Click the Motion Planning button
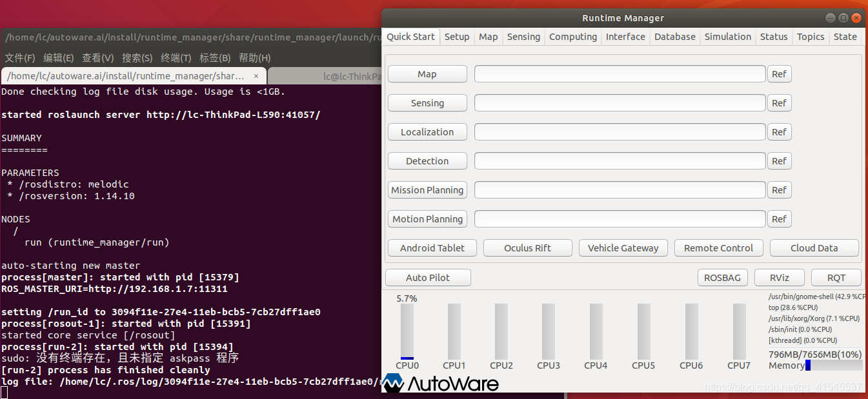 click(x=427, y=219)
